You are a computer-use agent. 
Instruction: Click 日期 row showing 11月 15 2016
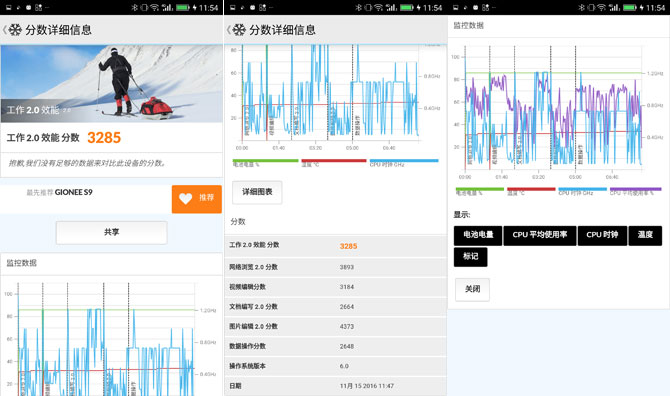click(x=335, y=386)
